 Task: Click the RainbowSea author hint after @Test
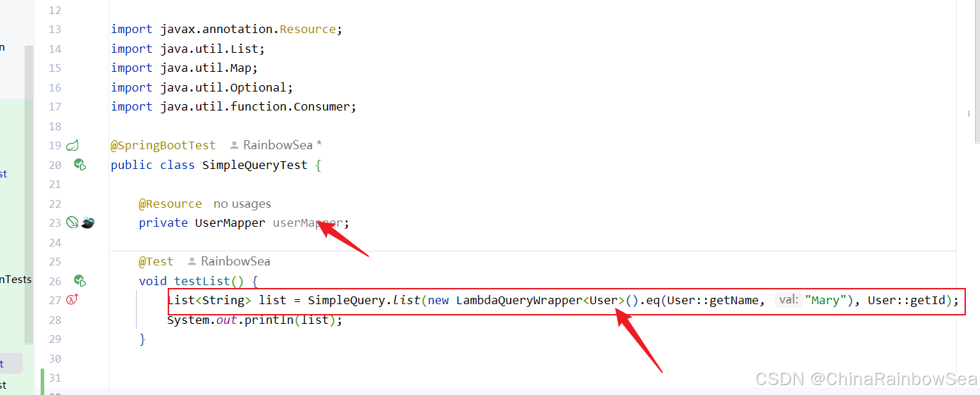point(235,262)
